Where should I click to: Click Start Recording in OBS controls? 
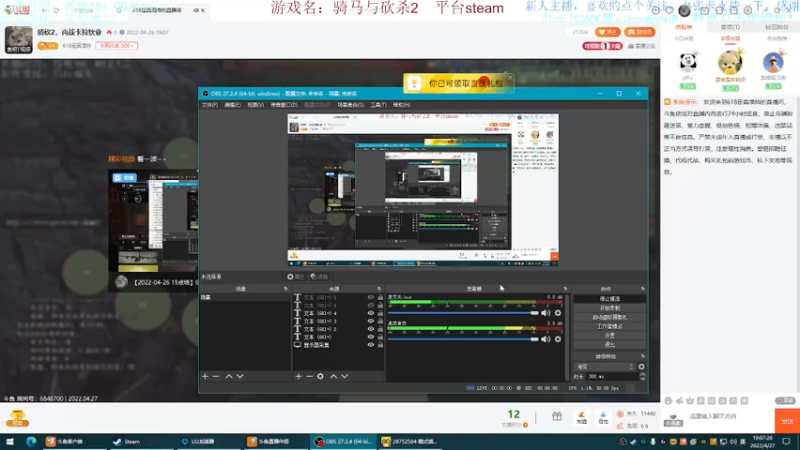610,308
